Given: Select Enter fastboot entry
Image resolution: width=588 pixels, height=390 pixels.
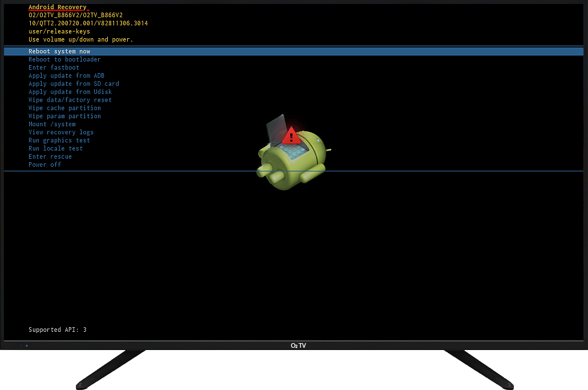Looking at the screenshot, I should [54, 67].
